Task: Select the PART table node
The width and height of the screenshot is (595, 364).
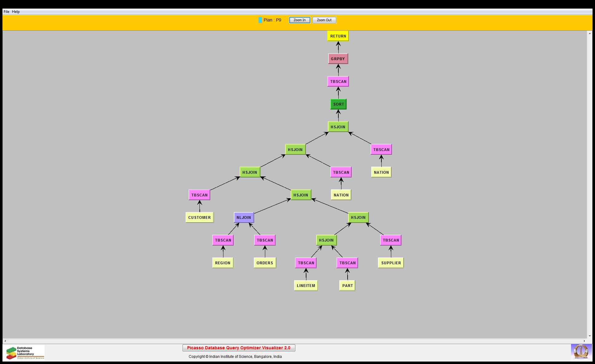Action: 347,285
